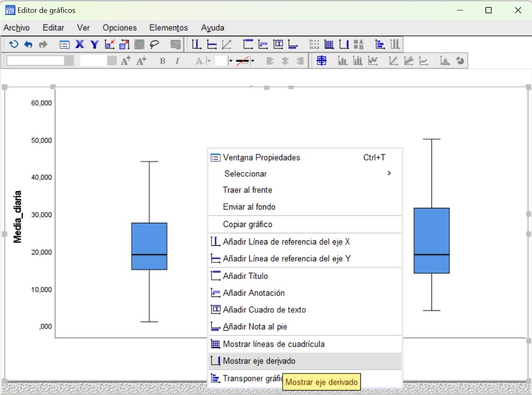Click the add text box toolbar icon
The height and width of the screenshot is (395, 532).
coord(278,44)
